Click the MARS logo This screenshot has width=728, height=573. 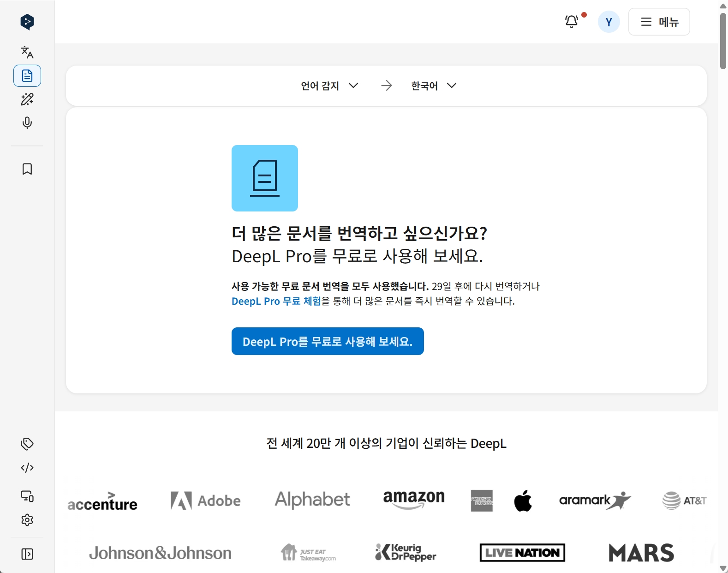pos(641,553)
